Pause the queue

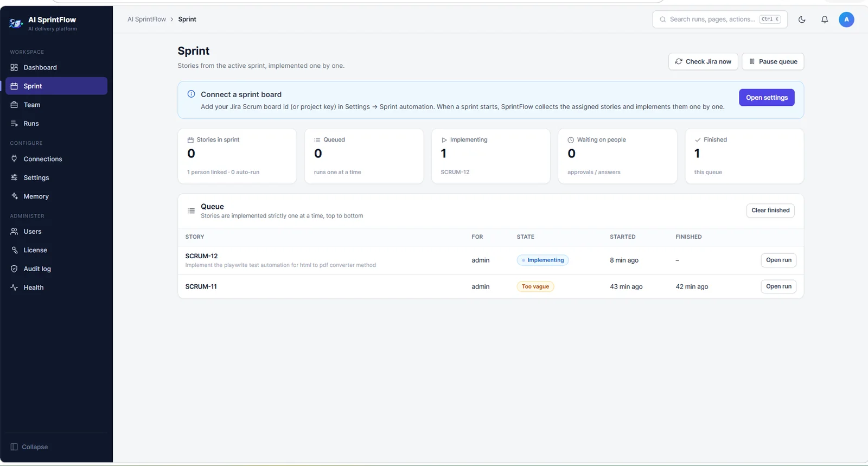[x=773, y=61]
